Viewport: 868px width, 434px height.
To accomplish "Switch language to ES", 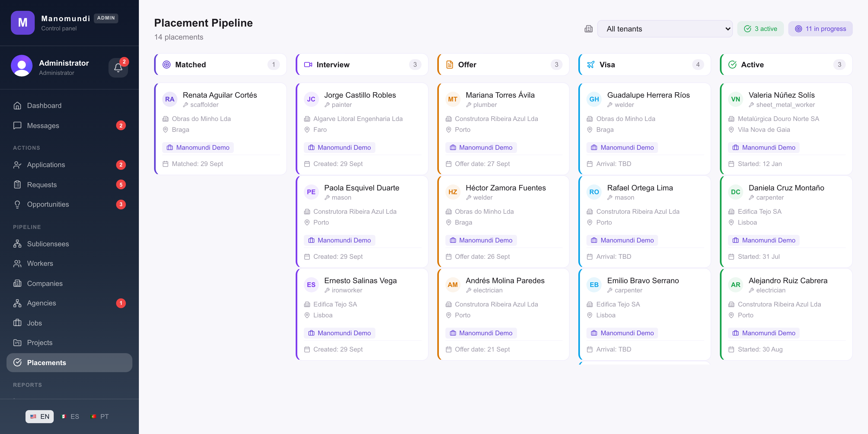I will click(x=70, y=417).
